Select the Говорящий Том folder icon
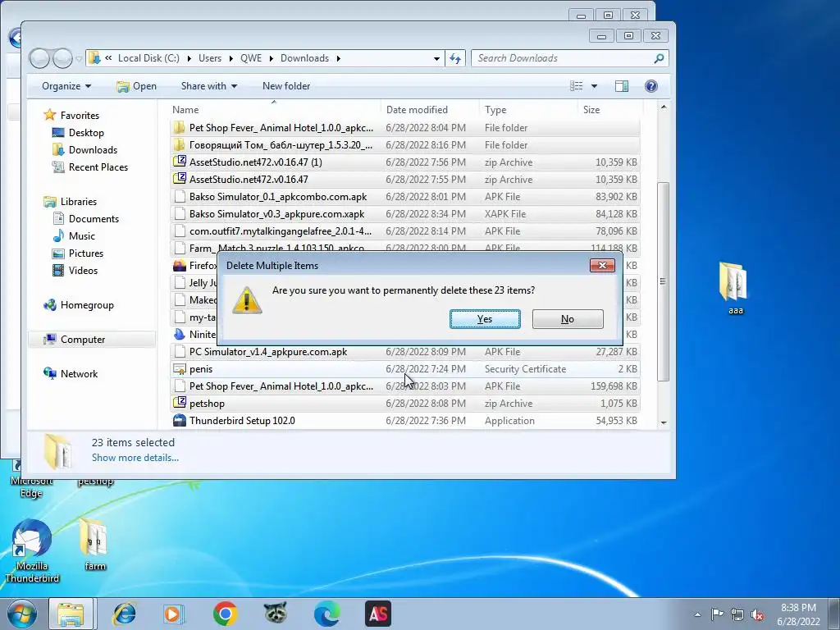This screenshot has width=840, height=630. click(x=180, y=144)
